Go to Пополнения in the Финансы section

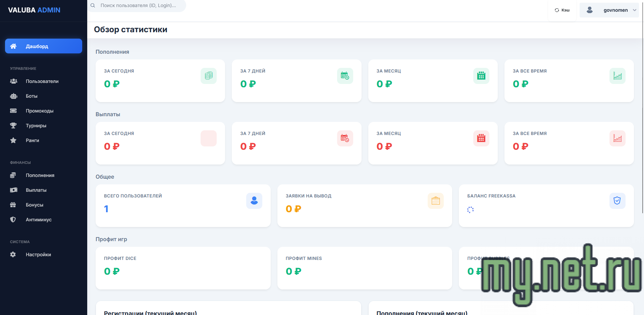click(x=40, y=175)
